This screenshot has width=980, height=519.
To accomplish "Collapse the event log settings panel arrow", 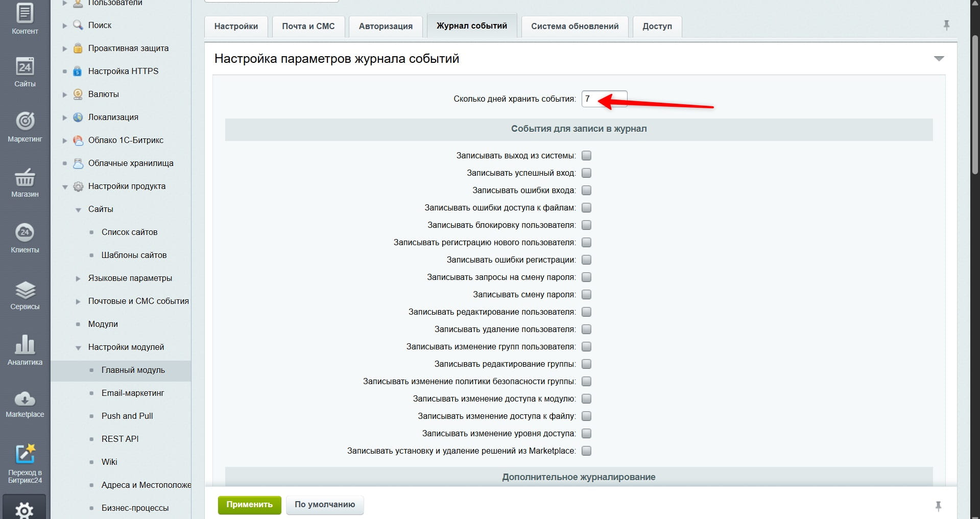I will coord(939,59).
